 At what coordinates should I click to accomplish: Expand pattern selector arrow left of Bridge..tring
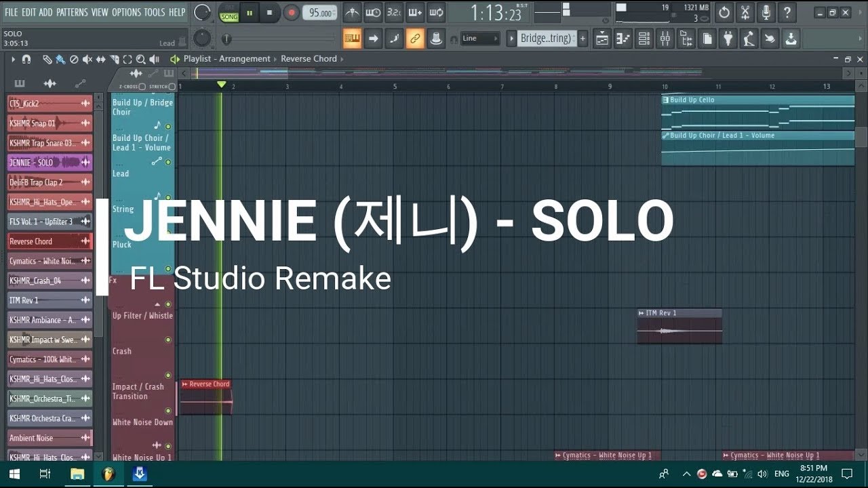512,39
